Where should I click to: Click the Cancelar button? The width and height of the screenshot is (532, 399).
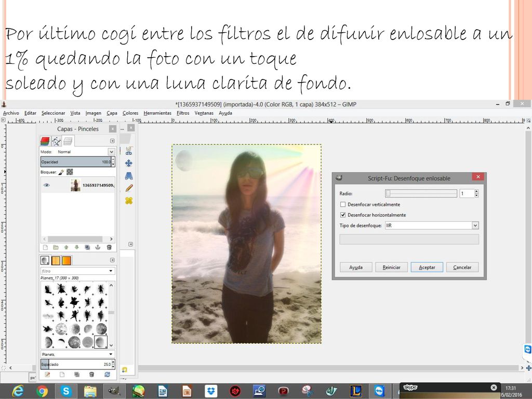coord(462,268)
